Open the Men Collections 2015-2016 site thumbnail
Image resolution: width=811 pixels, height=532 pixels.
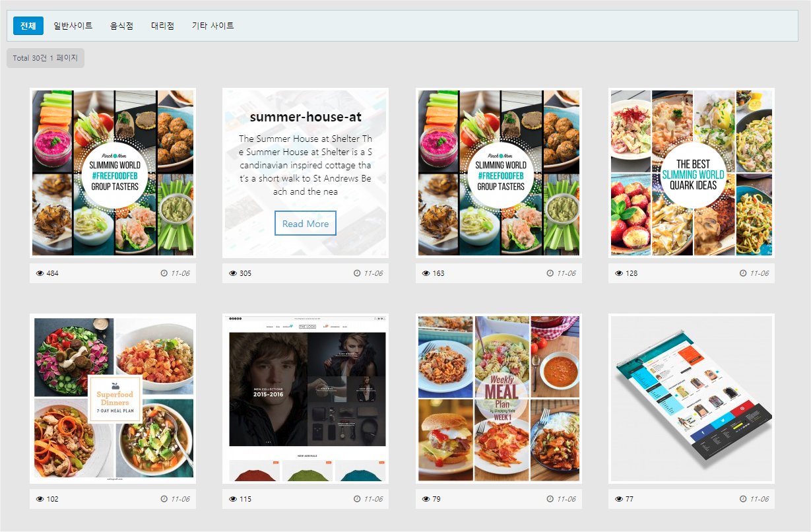(x=306, y=399)
